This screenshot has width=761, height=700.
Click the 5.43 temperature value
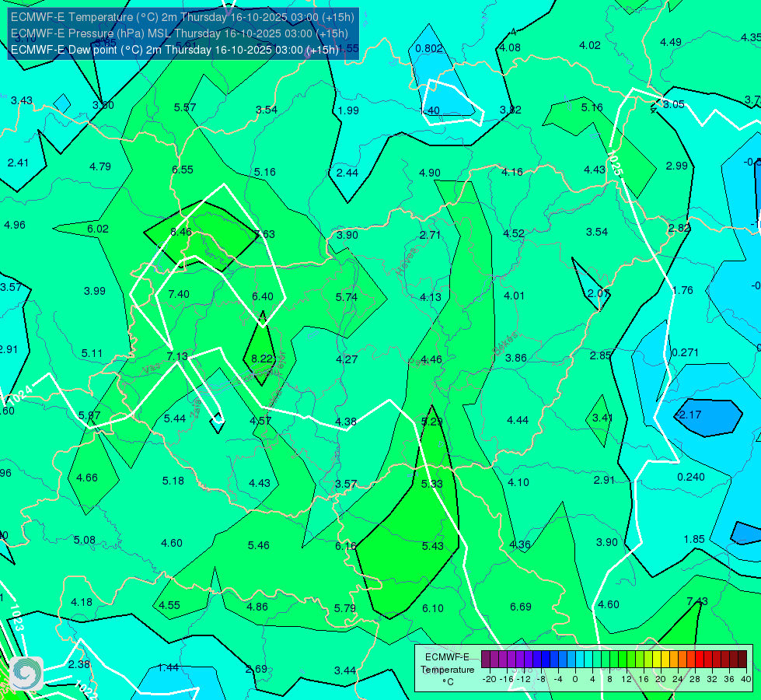[x=432, y=546]
